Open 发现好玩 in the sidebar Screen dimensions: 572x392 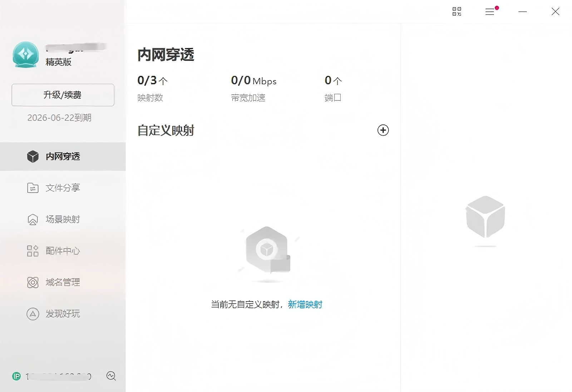(x=63, y=314)
